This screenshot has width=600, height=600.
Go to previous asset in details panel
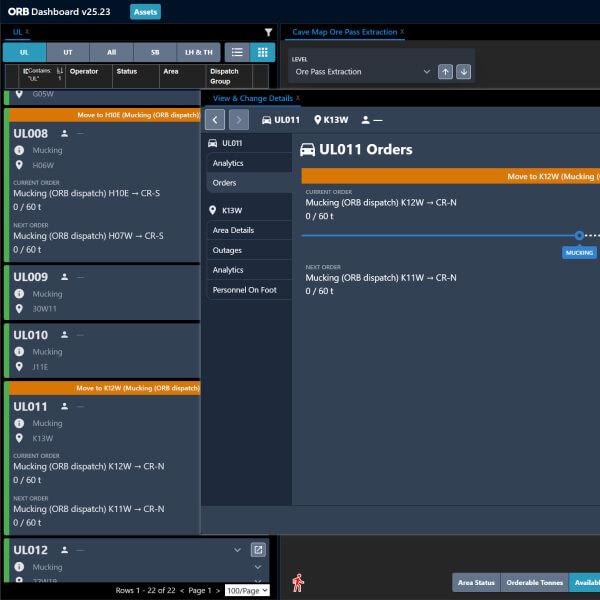click(215, 120)
